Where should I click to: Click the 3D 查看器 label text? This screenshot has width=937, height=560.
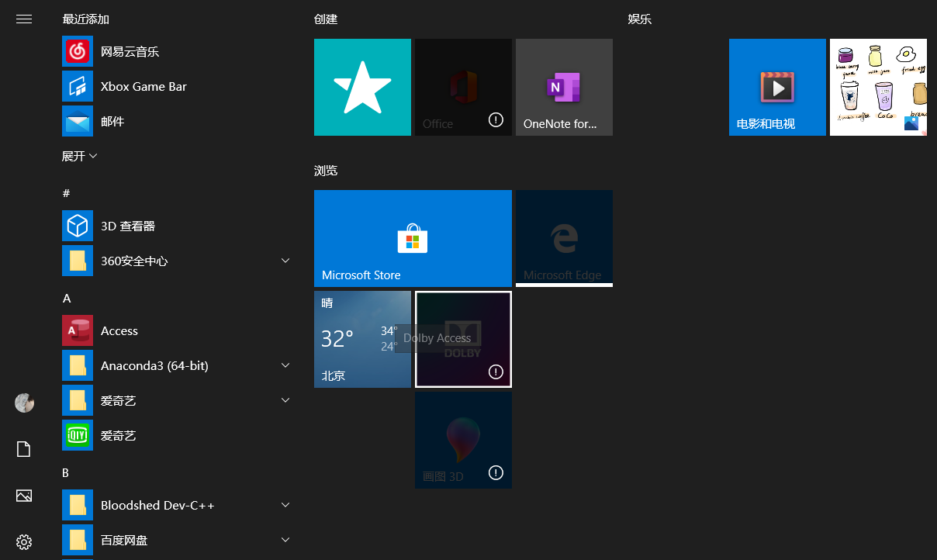click(x=128, y=226)
